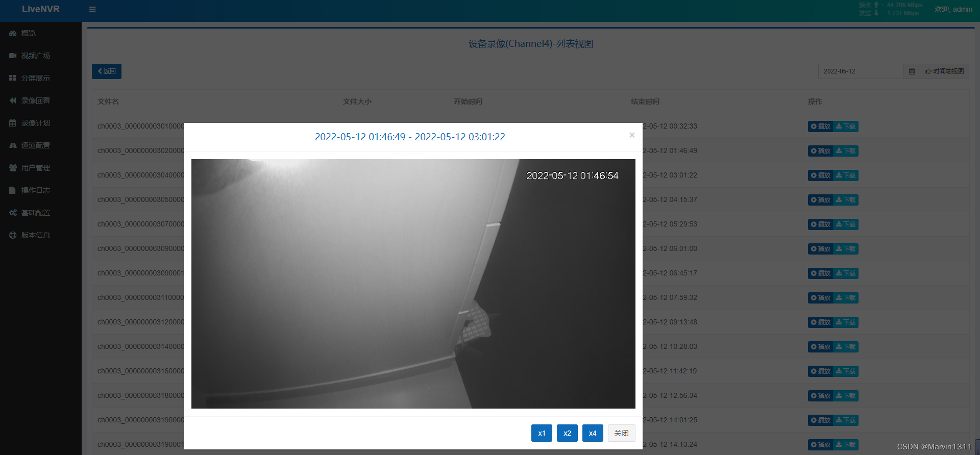
Task: Switch to 时间轴视图 timeline view
Action: (944, 71)
